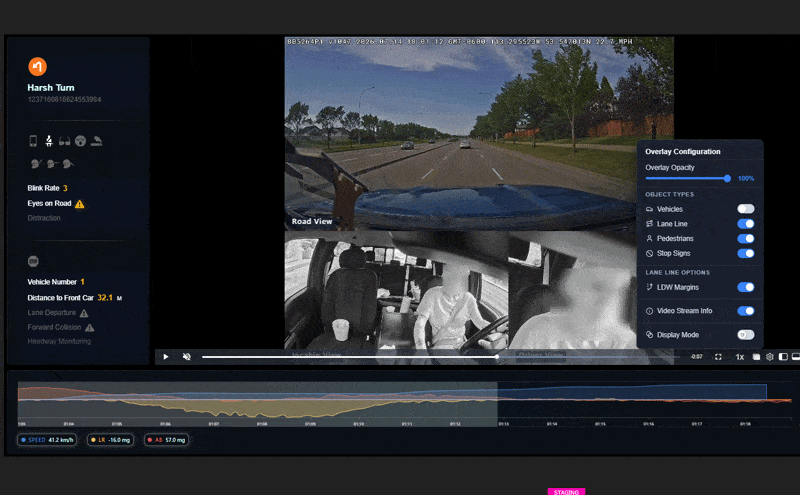
Task: Click the Road View video feed
Action: [x=479, y=133]
